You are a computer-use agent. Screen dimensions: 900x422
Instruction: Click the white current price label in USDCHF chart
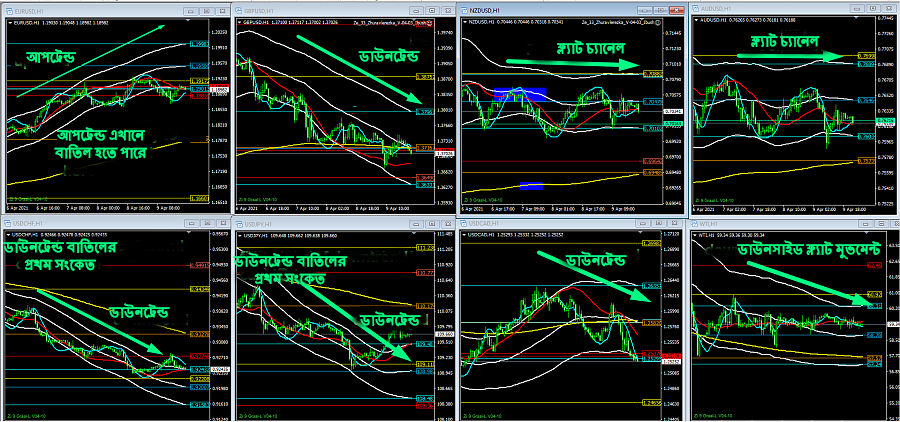coord(220,370)
